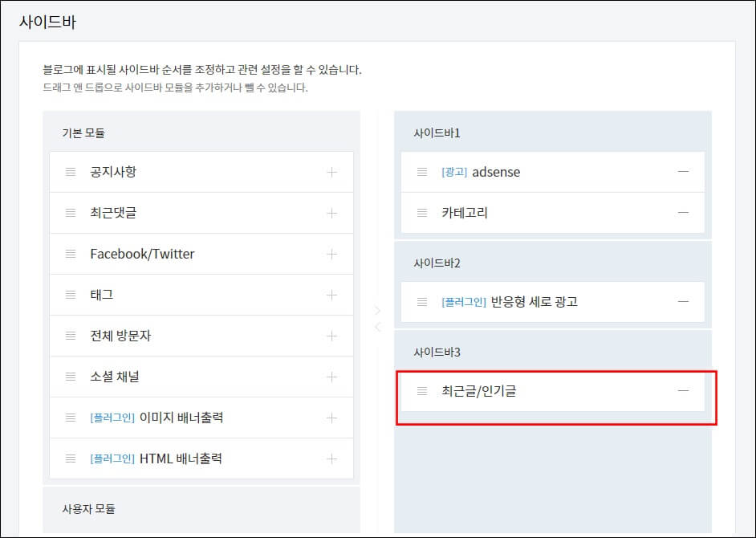The image size is (756, 538).
Task: Click the drag handle next to 전체 방문자
Action: click(x=70, y=335)
